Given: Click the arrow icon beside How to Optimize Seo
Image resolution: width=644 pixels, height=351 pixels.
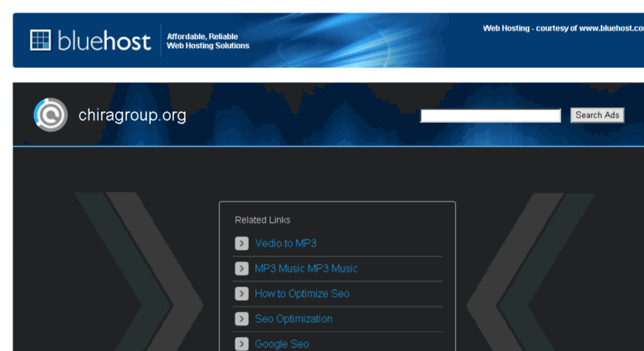Looking at the screenshot, I should 241,294.
